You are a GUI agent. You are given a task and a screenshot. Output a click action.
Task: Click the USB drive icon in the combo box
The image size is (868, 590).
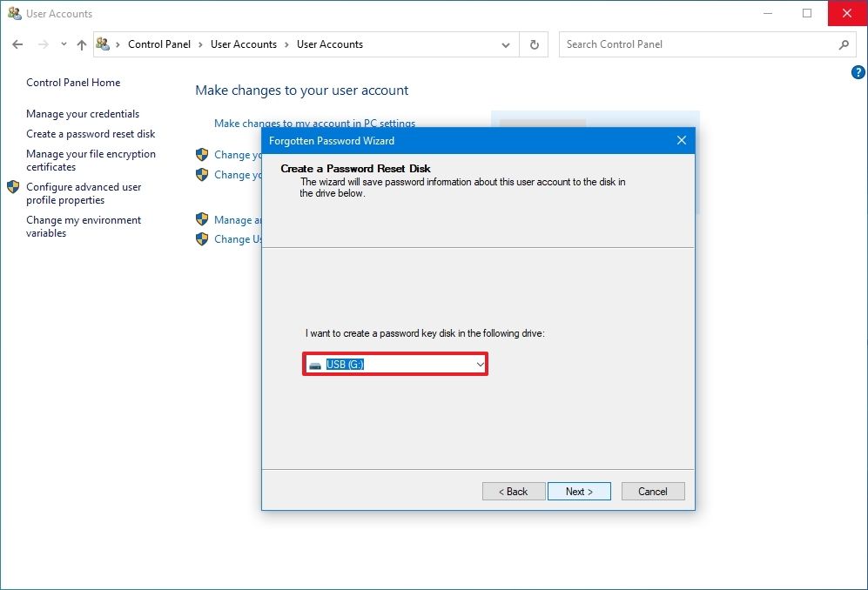(315, 364)
